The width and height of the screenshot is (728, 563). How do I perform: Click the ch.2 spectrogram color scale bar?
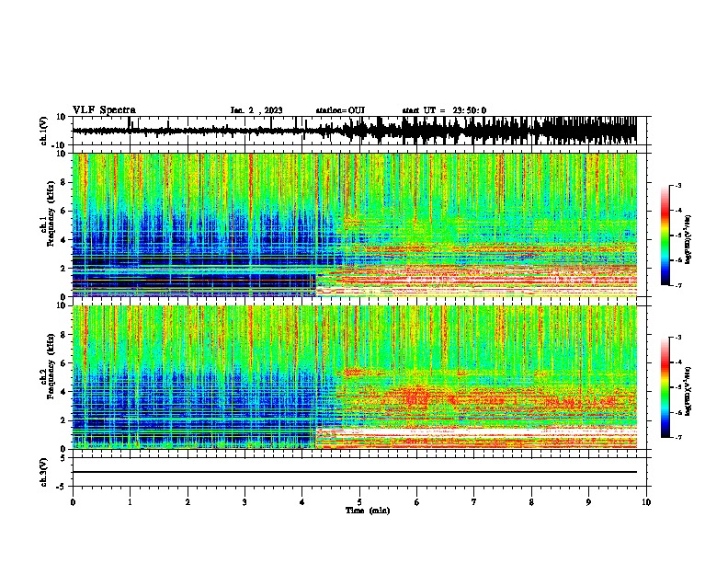coord(665,387)
